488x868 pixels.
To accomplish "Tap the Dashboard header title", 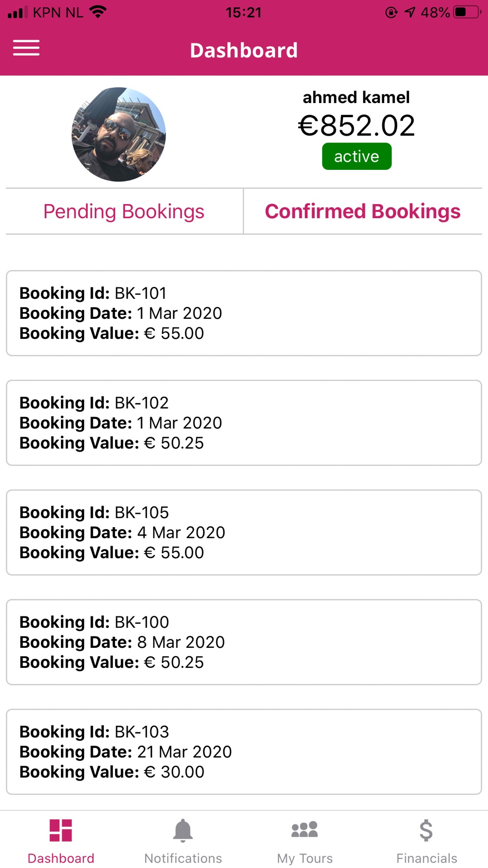I will 244,50.
